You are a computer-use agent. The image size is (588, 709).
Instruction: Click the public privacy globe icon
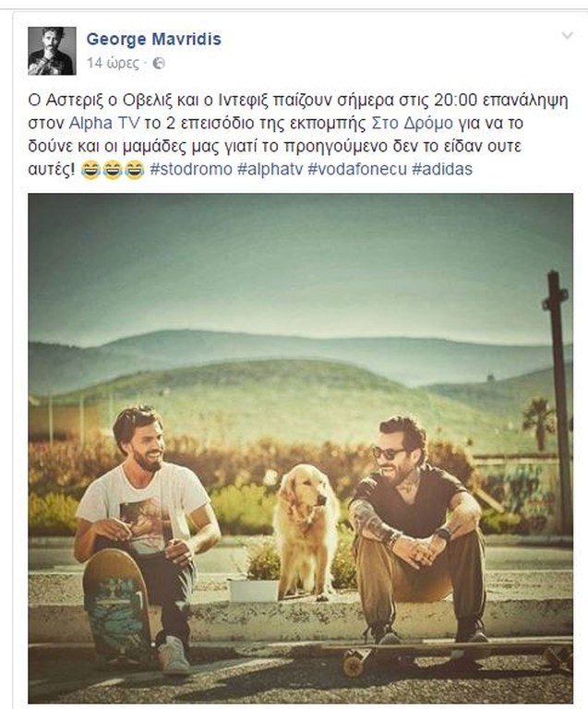[159, 64]
